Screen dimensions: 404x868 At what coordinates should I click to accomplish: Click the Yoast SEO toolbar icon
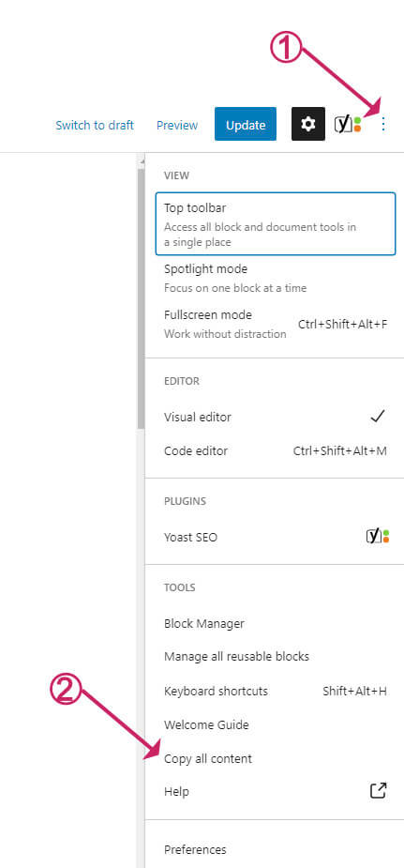(x=347, y=124)
